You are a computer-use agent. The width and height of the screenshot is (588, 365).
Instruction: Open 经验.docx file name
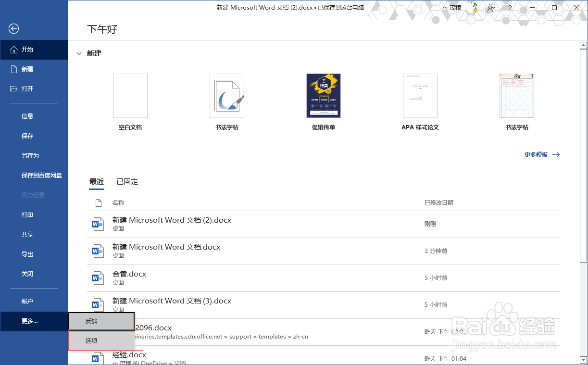tap(129, 355)
